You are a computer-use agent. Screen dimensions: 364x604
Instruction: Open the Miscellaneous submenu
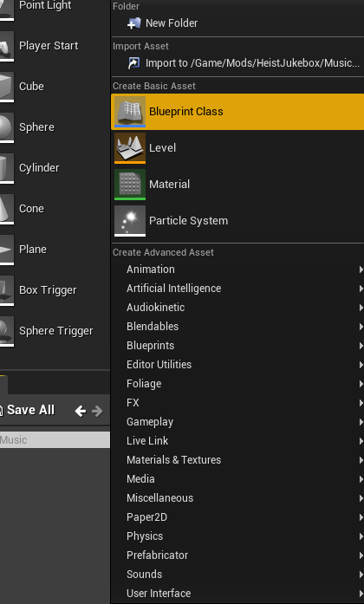(x=237, y=498)
